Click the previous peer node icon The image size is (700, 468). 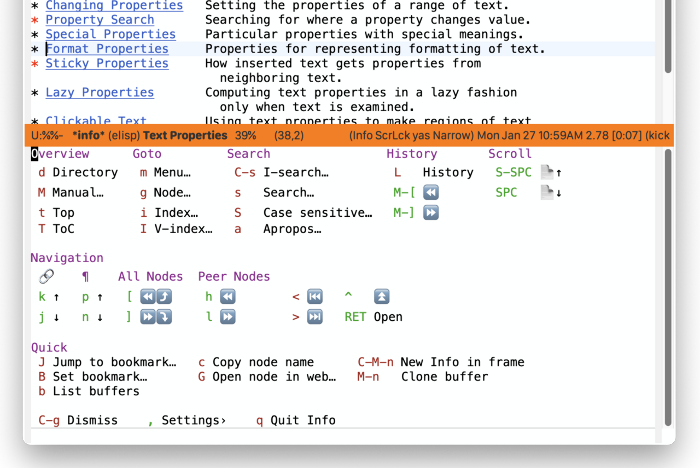tap(227, 297)
